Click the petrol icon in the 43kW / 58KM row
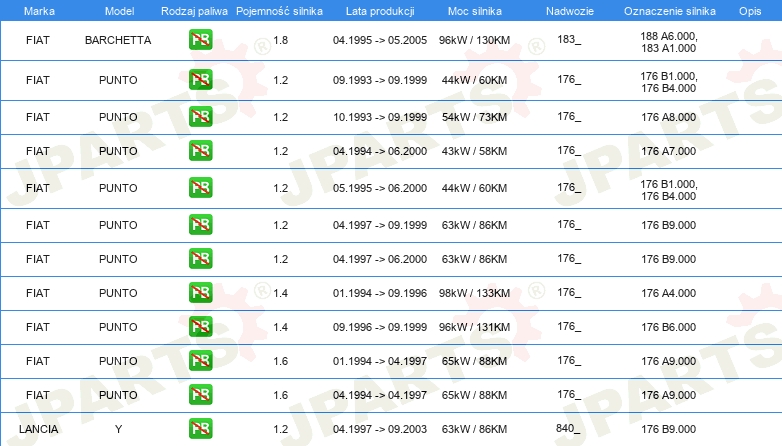782x446 pixels. click(200, 151)
